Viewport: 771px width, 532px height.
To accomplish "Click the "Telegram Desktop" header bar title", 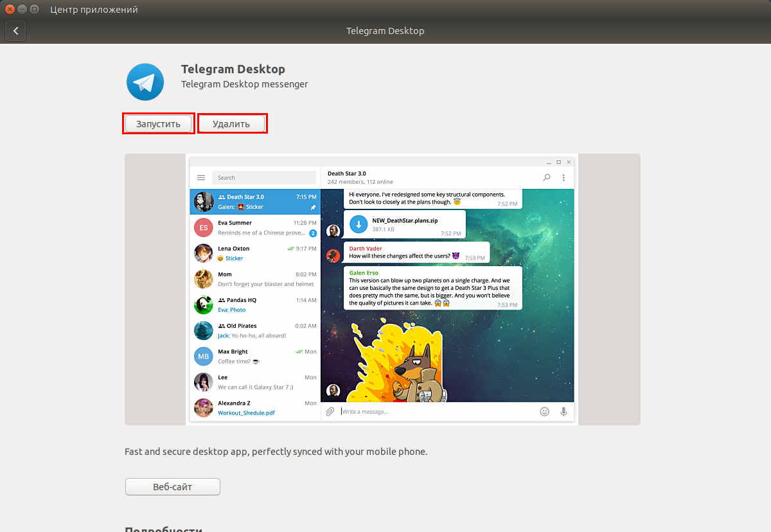I will 385,31.
